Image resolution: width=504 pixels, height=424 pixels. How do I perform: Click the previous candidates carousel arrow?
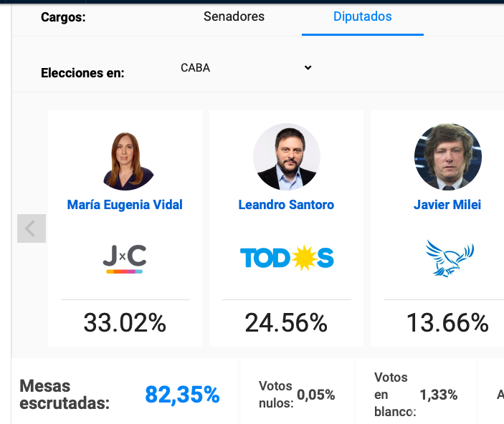pyautogui.click(x=31, y=228)
